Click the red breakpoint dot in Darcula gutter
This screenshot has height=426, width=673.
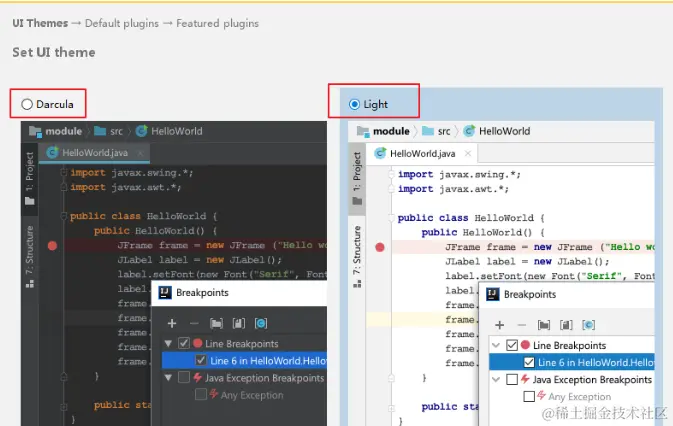coord(52,246)
